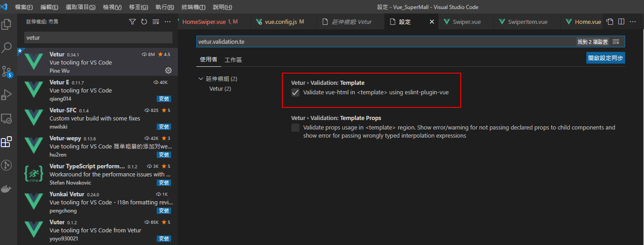Open the 選取項目 menu
Image resolution: width=644 pixels, height=245 pixels.
80,7
